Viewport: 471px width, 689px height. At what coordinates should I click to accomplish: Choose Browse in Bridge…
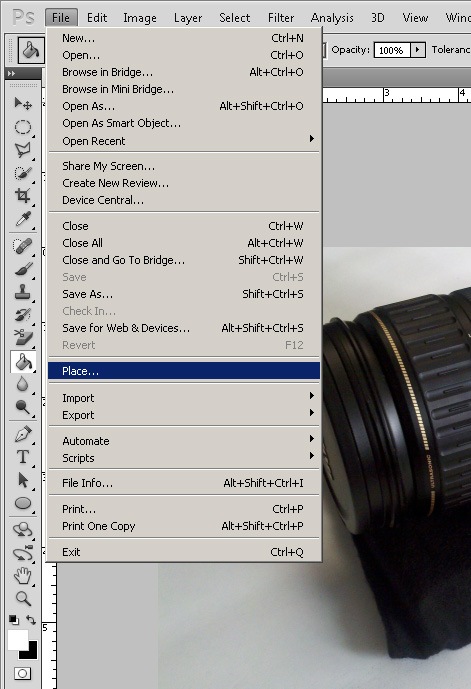click(184, 72)
